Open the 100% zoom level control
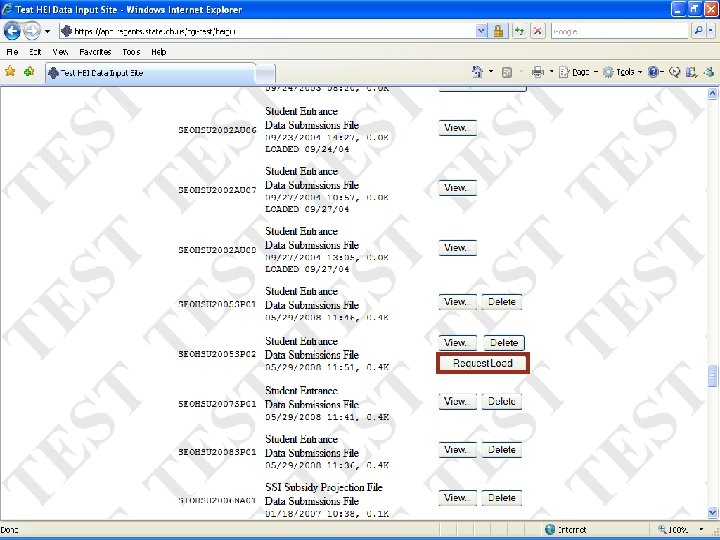This screenshot has height=540, width=720. tap(682, 530)
